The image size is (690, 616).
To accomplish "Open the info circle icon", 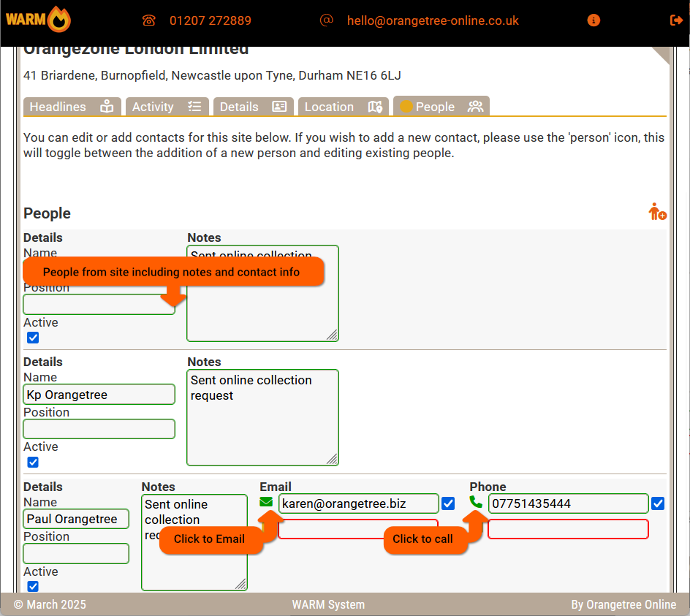I will [594, 20].
